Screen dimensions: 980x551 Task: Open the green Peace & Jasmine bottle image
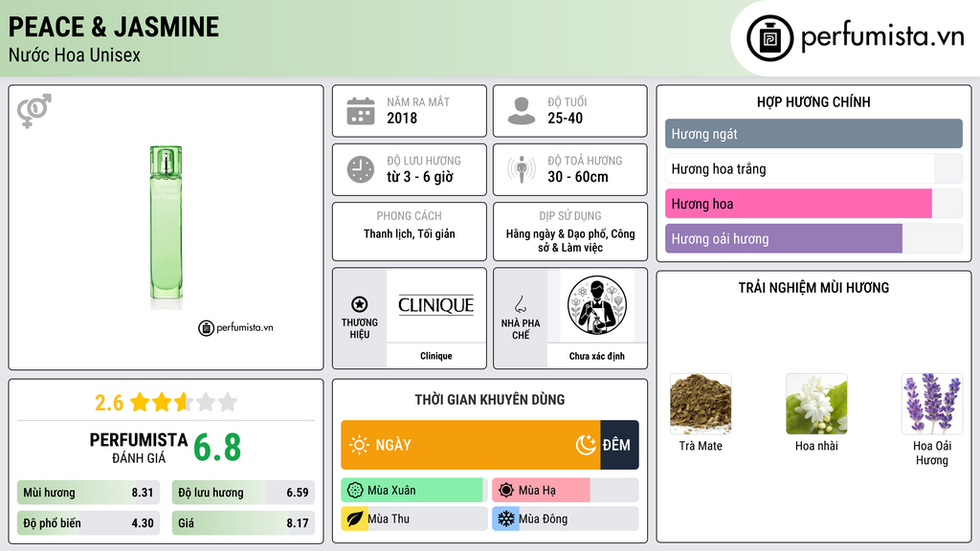(166, 228)
